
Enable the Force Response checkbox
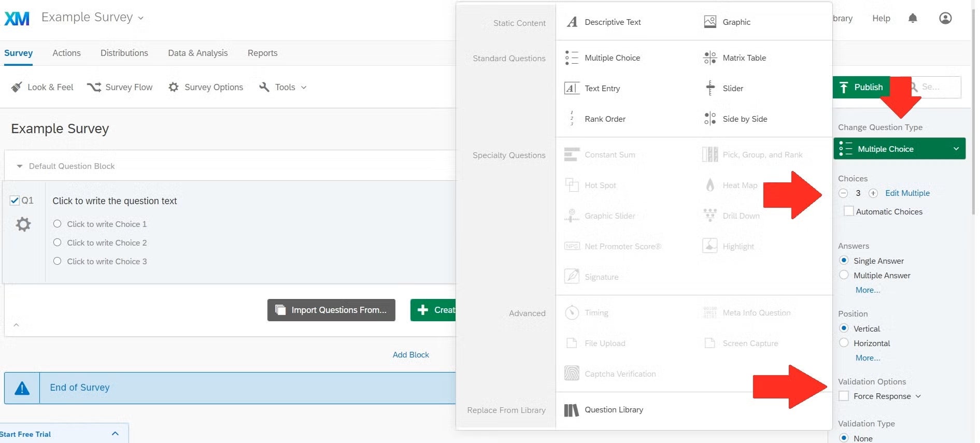(844, 396)
